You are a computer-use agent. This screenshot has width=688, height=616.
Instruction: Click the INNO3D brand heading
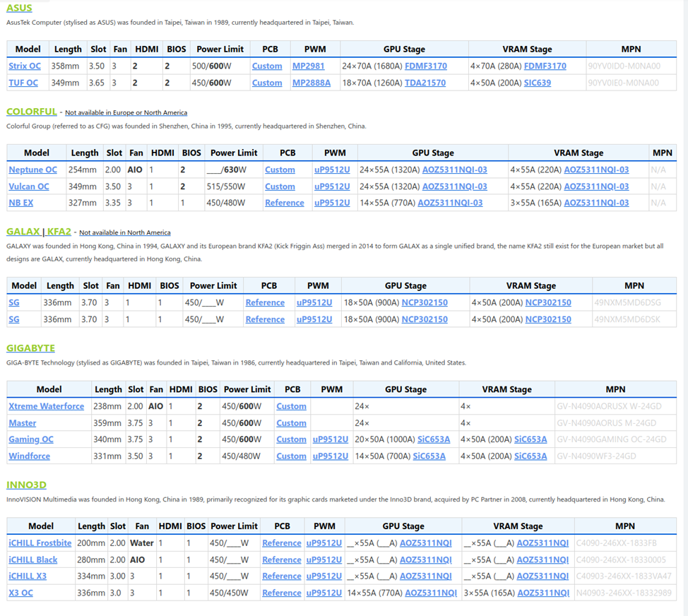(26, 485)
